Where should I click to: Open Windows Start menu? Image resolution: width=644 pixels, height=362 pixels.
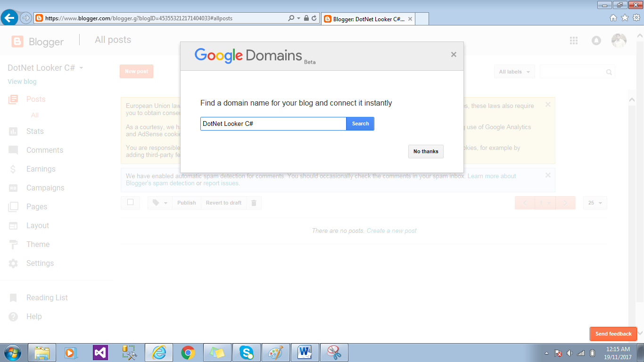point(12,353)
